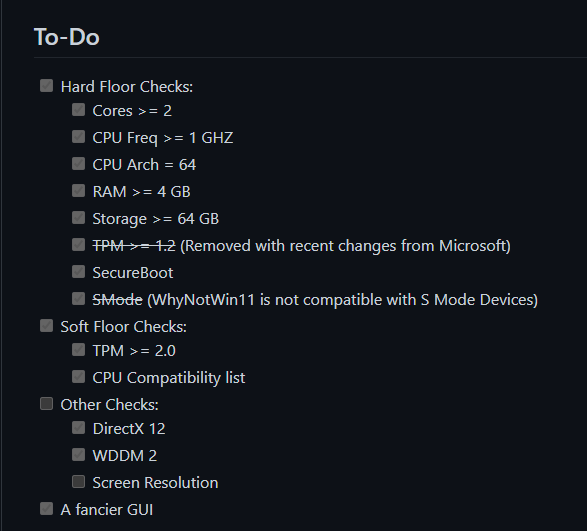Toggle the Storage >= 64 GB checkbox

tap(78, 218)
